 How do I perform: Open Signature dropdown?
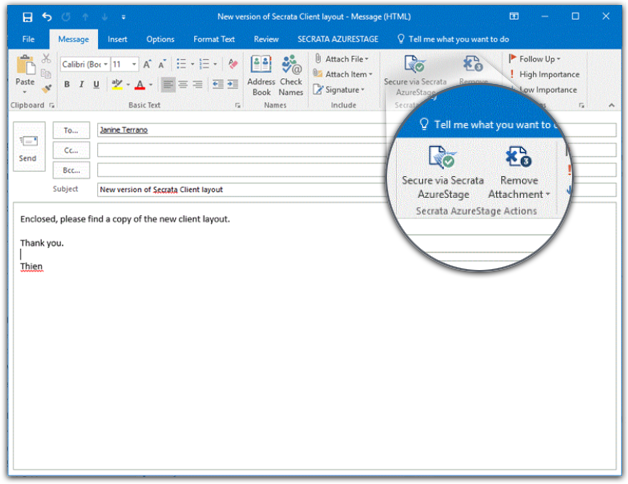point(339,90)
